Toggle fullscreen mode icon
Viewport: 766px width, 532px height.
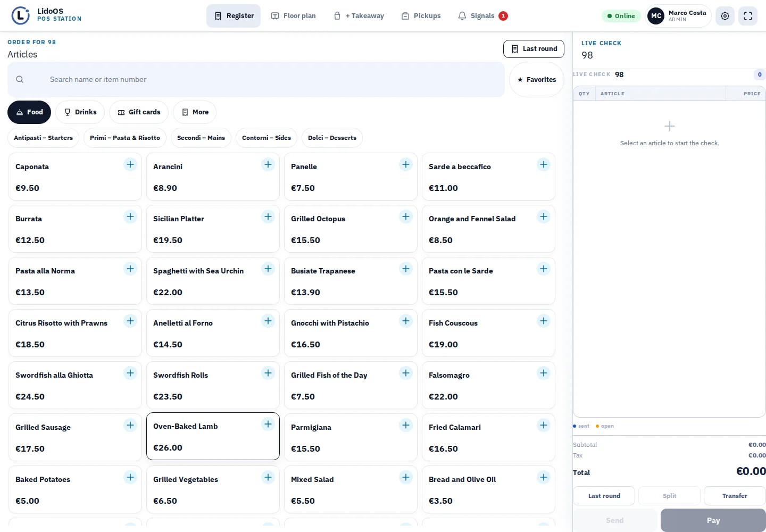tap(748, 16)
